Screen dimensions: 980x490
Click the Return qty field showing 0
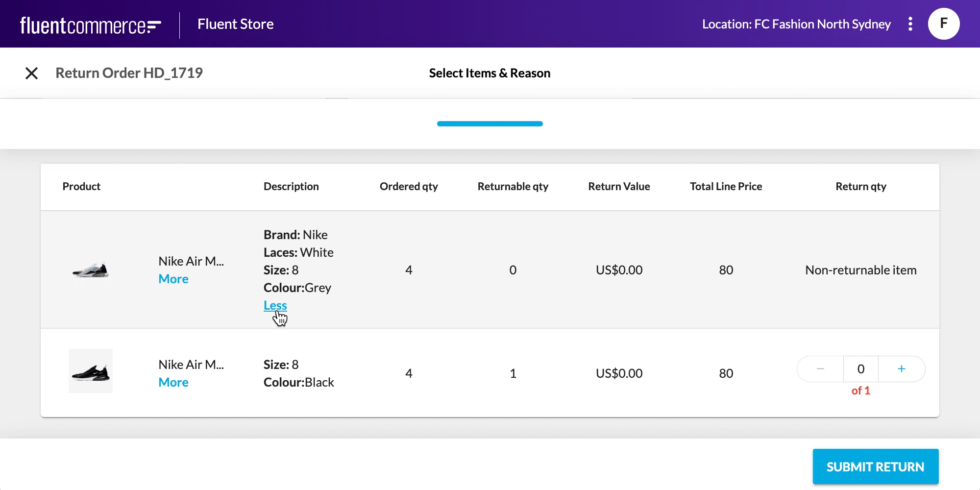point(861,369)
